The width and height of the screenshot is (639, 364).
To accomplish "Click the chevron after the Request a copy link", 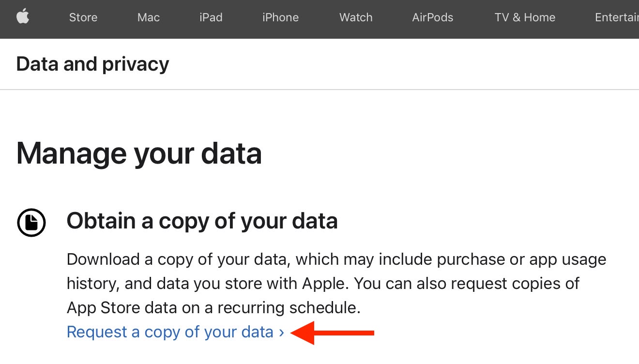I will click(281, 333).
